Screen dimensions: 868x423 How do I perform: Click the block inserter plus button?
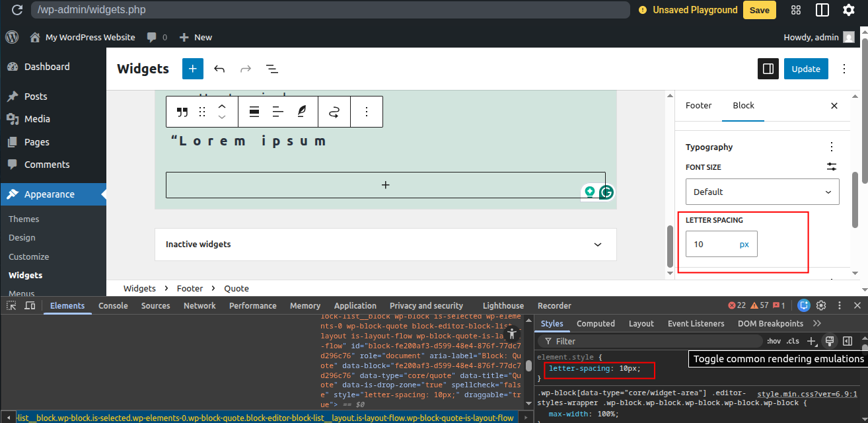[193, 69]
